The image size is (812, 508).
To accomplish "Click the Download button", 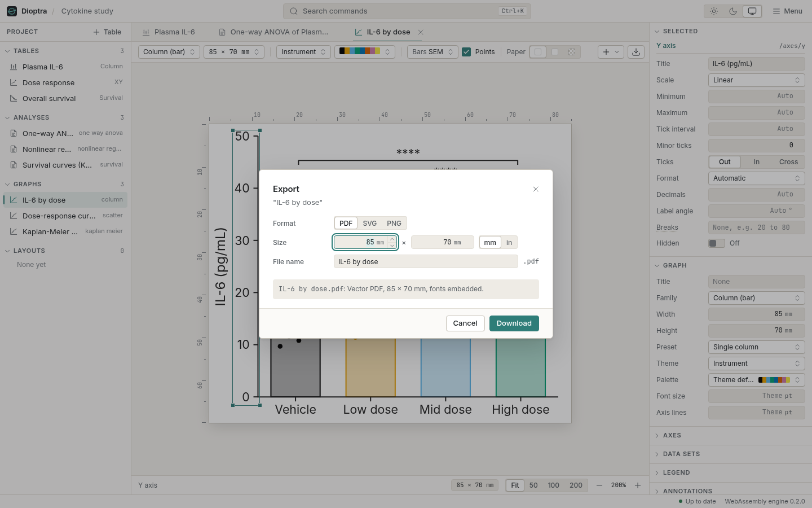I will [514, 323].
